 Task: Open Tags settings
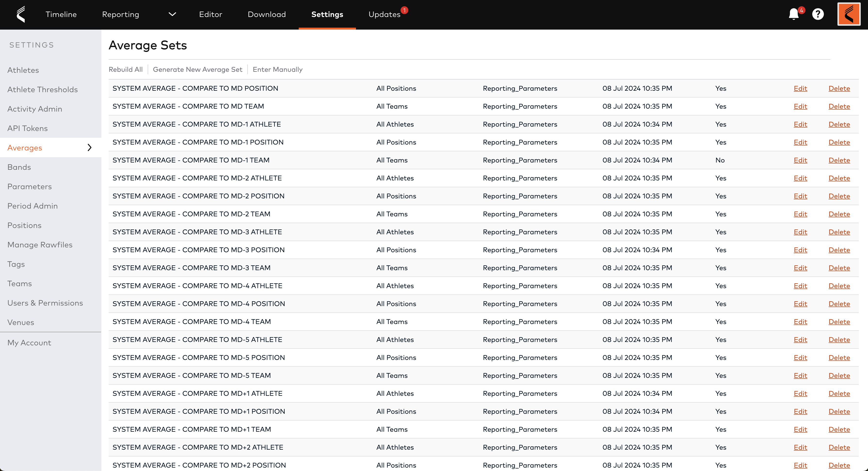pos(16,264)
